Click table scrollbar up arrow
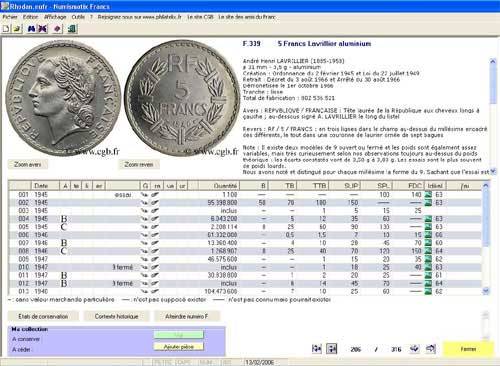This screenshot has width=500, height=366. [486, 185]
